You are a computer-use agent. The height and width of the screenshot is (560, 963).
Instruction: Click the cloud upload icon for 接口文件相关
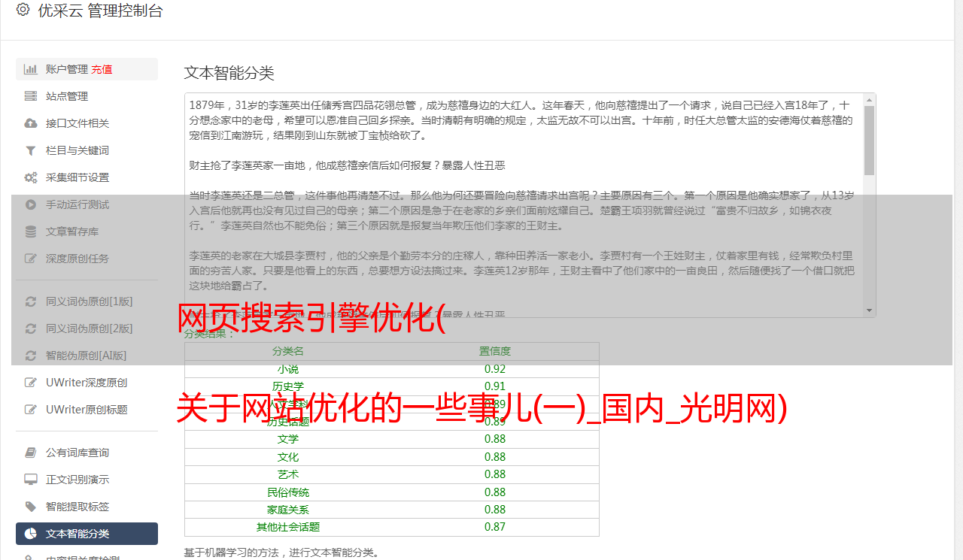pos(30,123)
